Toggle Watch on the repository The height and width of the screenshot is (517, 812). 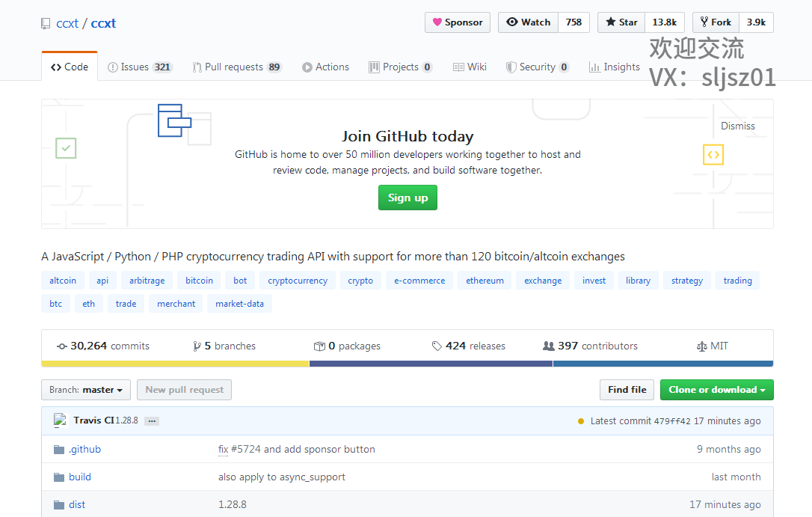(529, 22)
